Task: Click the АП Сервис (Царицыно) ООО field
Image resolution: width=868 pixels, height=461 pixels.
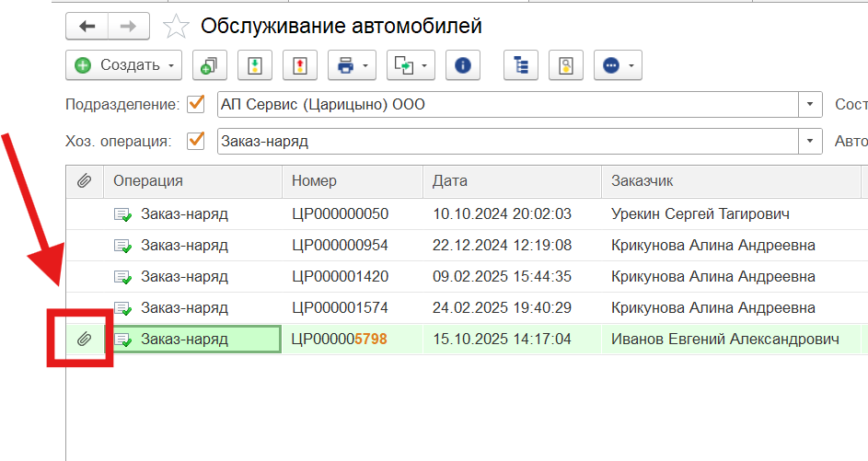Action: click(506, 105)
